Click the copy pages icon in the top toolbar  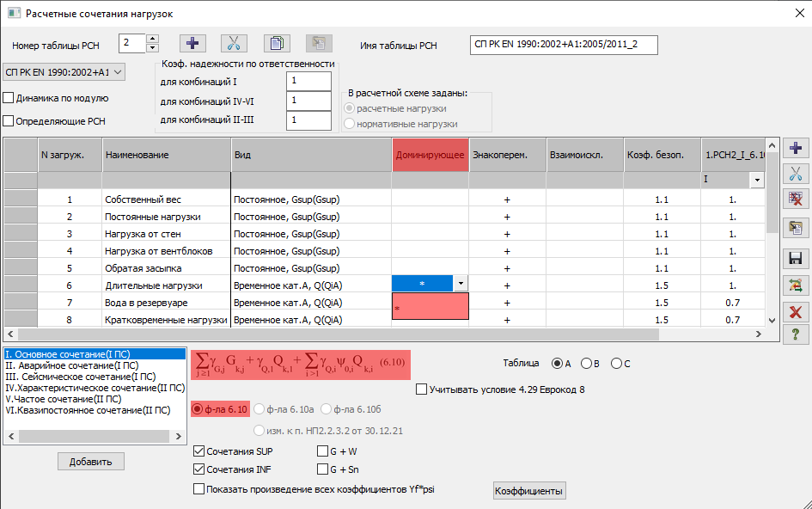(275, 44)
